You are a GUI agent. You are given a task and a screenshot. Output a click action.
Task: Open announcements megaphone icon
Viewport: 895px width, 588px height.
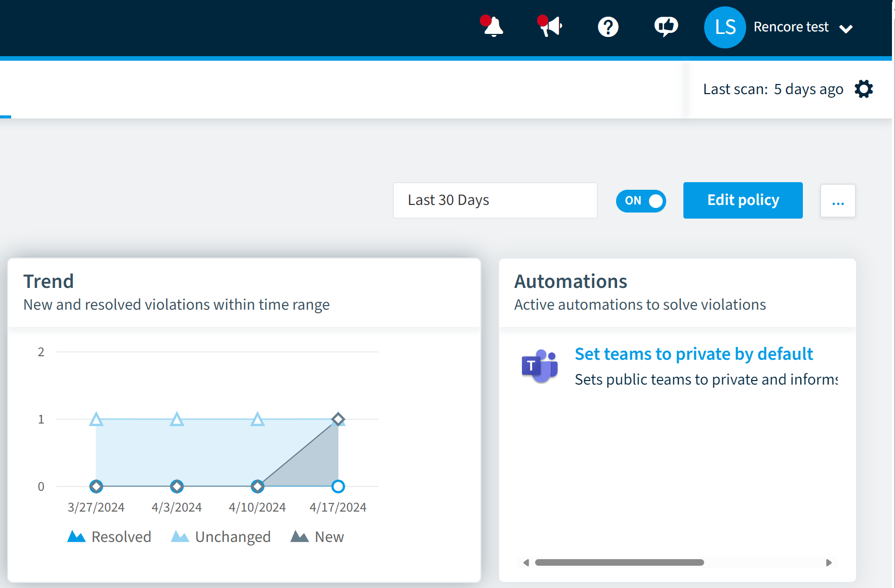[x=550, y=26]
